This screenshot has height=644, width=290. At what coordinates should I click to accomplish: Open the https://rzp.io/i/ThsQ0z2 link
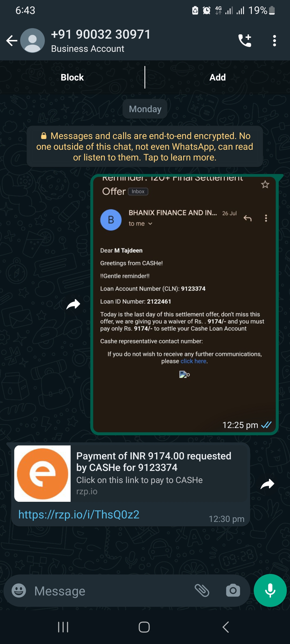(79, 514)
